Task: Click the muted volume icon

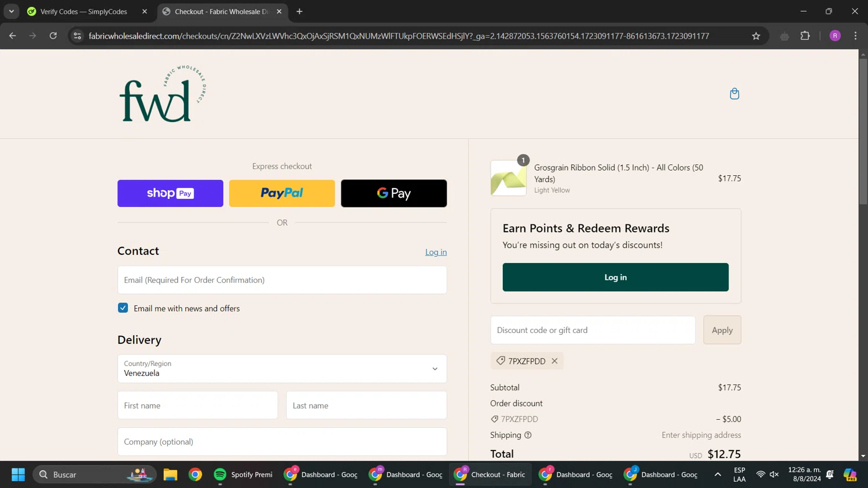Action: [x=774, y=475]
